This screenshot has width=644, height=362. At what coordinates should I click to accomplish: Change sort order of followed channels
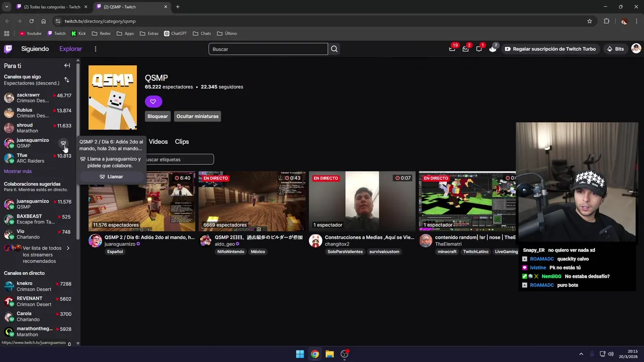66,80
